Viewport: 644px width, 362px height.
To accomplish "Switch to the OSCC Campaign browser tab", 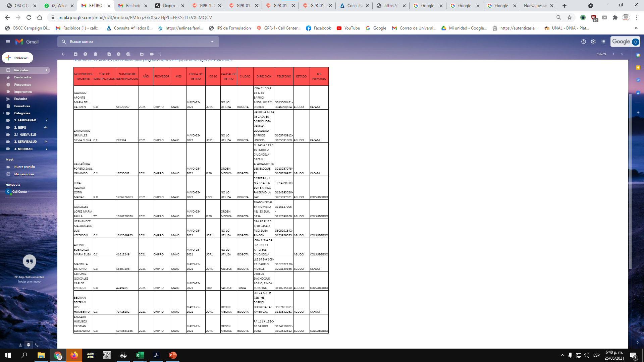I will (22, 6).
